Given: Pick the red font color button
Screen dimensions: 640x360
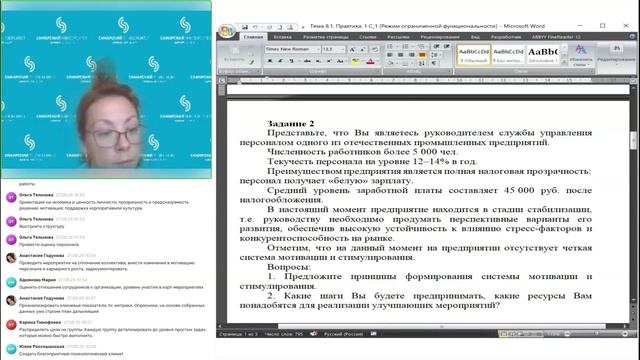Looking at the screenshot, I should pos(370,61).
